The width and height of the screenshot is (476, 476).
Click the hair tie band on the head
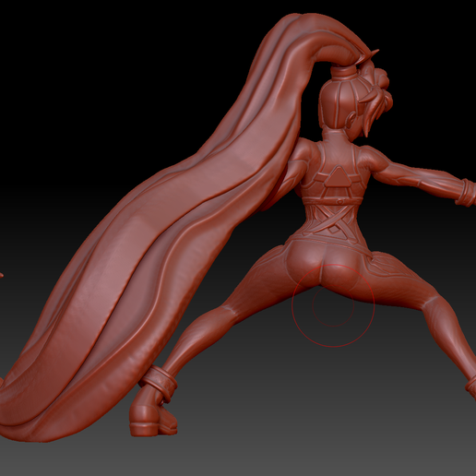[344, 74]
